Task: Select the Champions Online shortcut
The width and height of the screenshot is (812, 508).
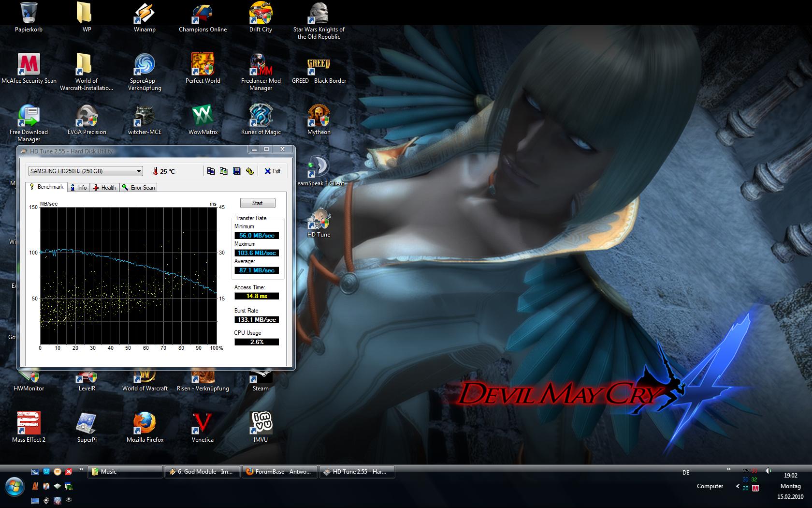Action: pos(203,17)
